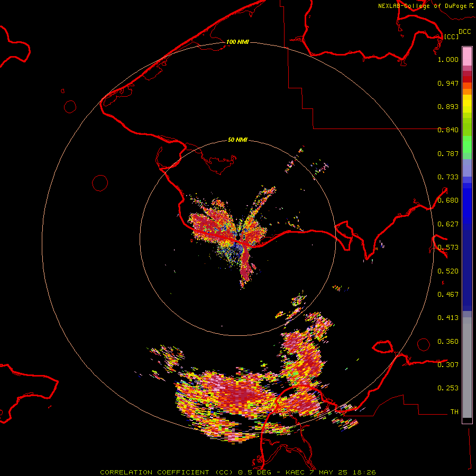This screenshot has height=476, width=476.
Task: Click the Correlation Coefficient KAEC caption text
Action: (x=237, y=472)
